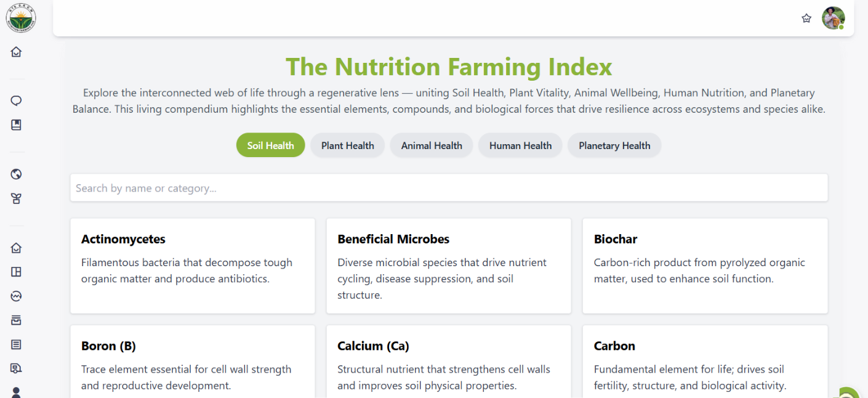The image size is (868, 398).
Task: Open the activity chart icon in sidebar
Action: [x=17, y=296]
